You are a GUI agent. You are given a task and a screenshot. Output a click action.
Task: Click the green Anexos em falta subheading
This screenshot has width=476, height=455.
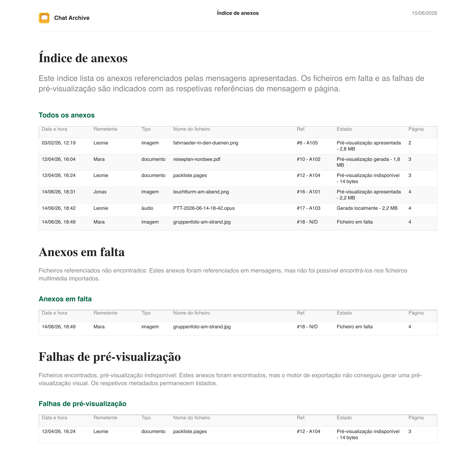[65, 299]
